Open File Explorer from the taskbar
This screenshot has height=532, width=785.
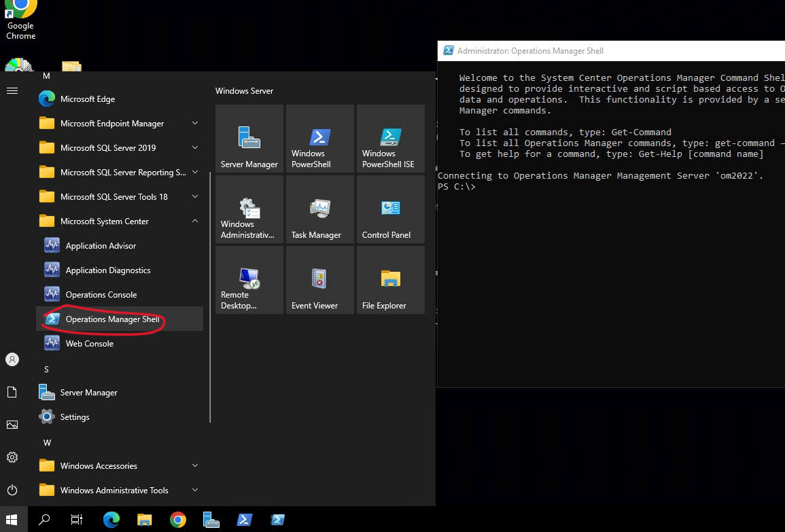tap(144, 520)
